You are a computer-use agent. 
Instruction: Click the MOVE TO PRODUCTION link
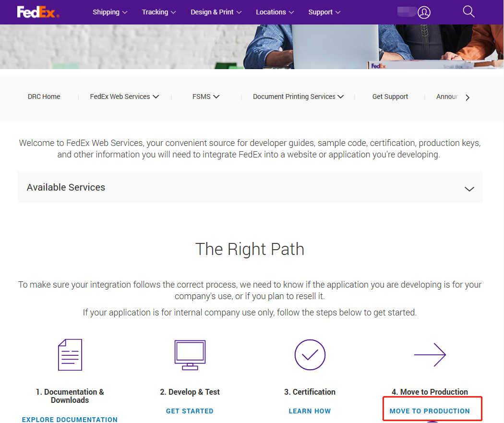tap(430, 411)
